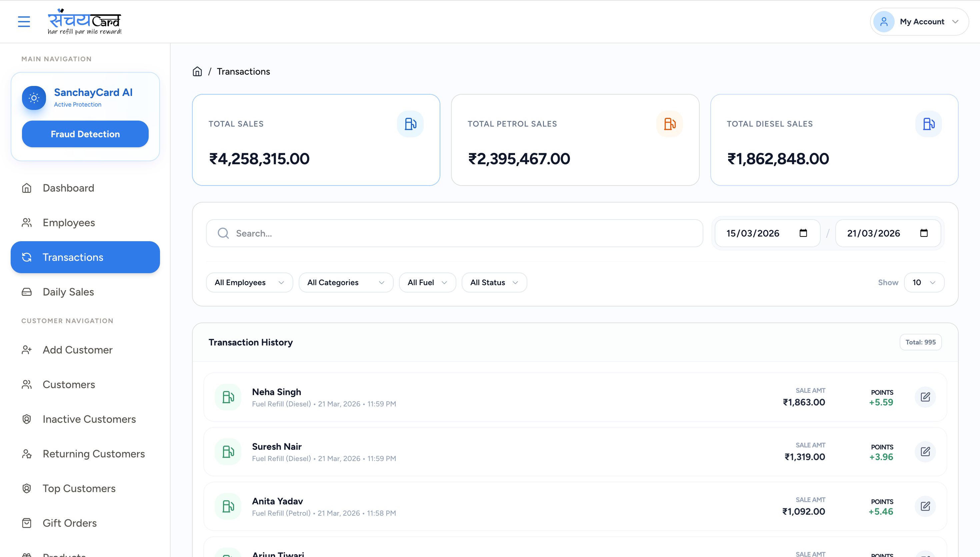View the Customers list
Screen dimensions: 980x557
85,384
